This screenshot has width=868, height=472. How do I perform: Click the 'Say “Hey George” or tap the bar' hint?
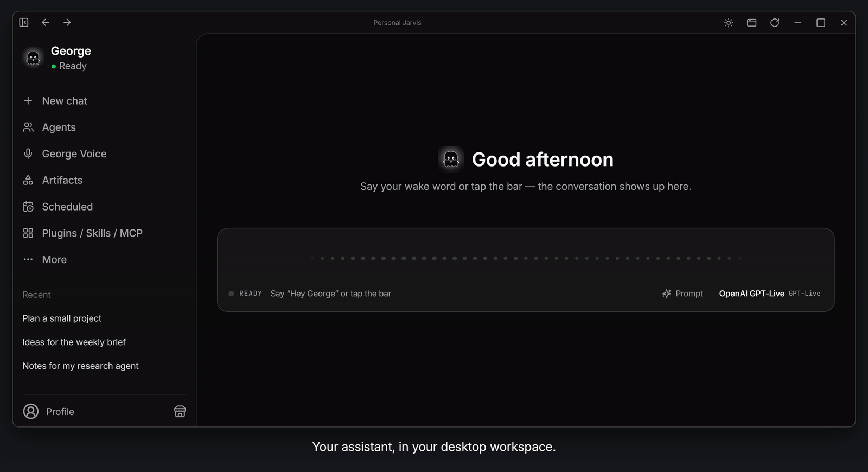click(x=331, y=294)
